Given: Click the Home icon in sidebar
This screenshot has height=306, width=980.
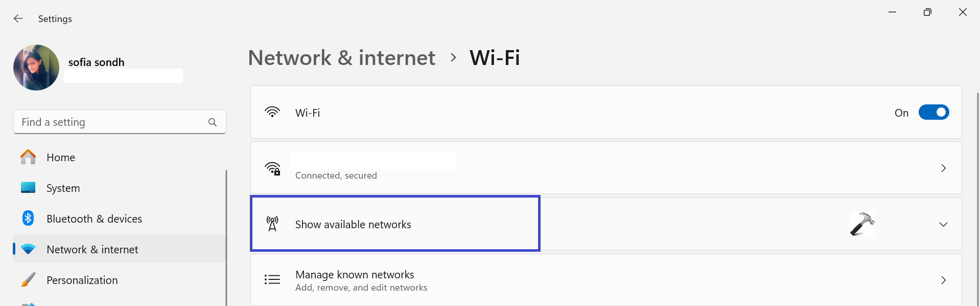Looking at the screenshot, I should [x=28, y=157].
